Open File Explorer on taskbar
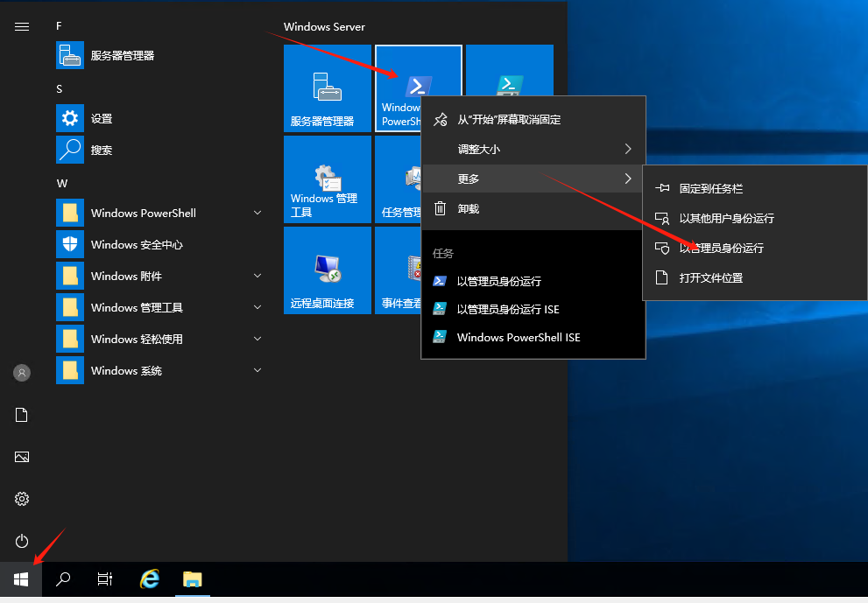This screenshot has height=603, width=868. 193,579
